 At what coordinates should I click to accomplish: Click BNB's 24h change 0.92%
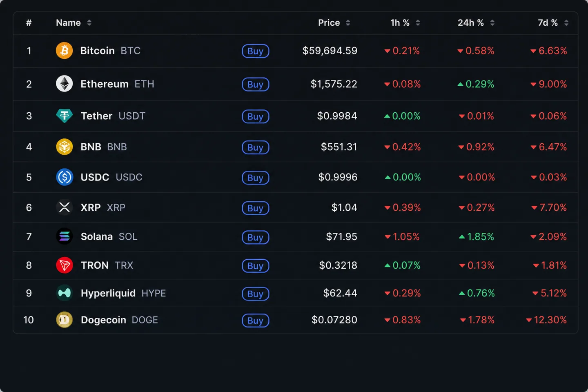click(476, 147)
